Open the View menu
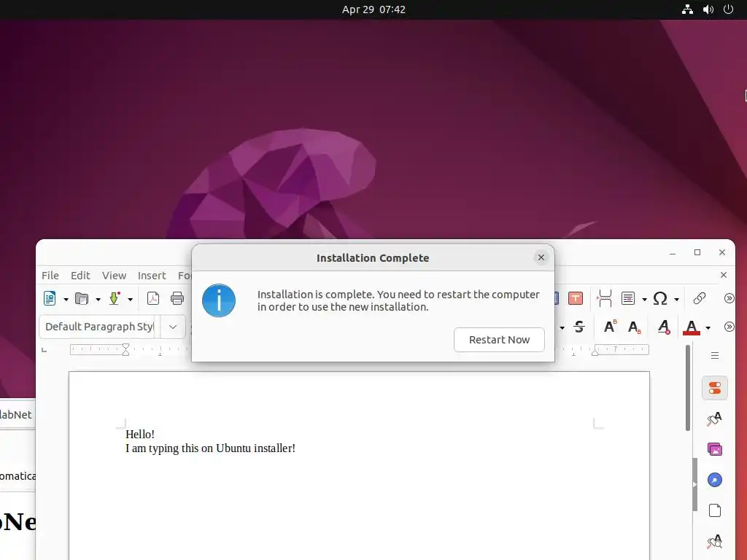747x560 pixels. [x=114, y=275]
